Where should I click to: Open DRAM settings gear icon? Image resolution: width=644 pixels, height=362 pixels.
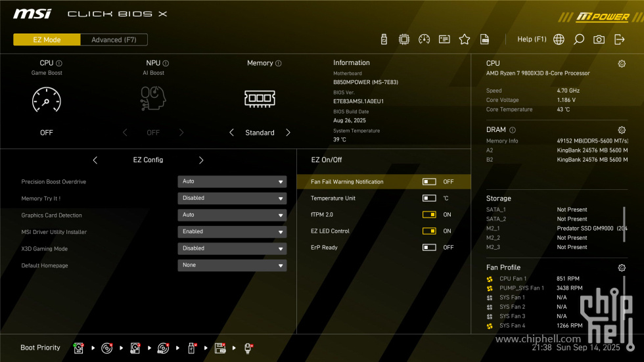622,130
